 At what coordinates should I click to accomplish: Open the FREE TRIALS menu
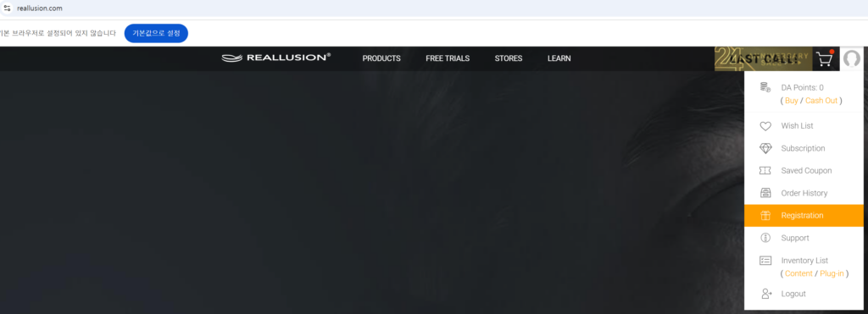(x=448, y=58)
